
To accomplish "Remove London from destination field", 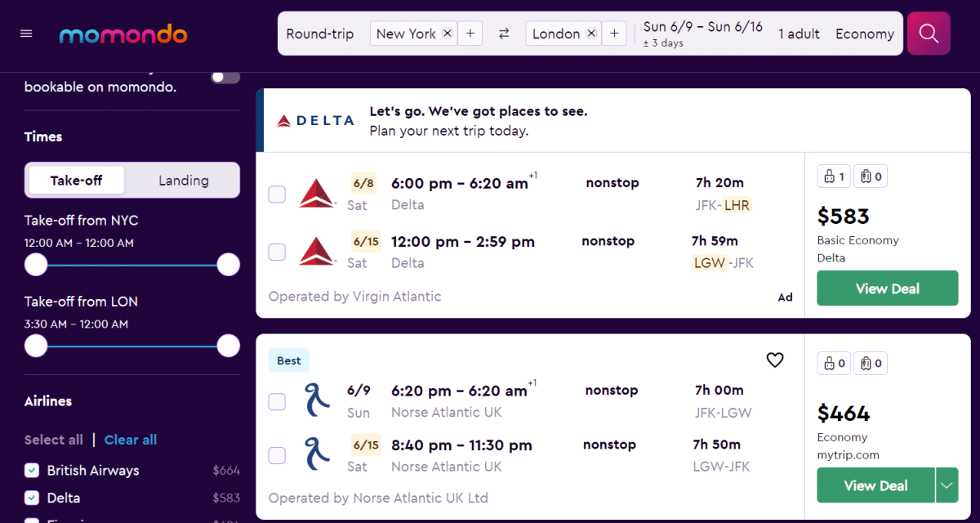I will coord(591,34).
